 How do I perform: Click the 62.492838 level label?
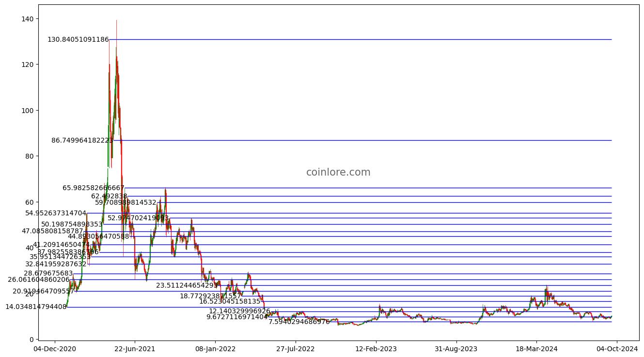110,196
